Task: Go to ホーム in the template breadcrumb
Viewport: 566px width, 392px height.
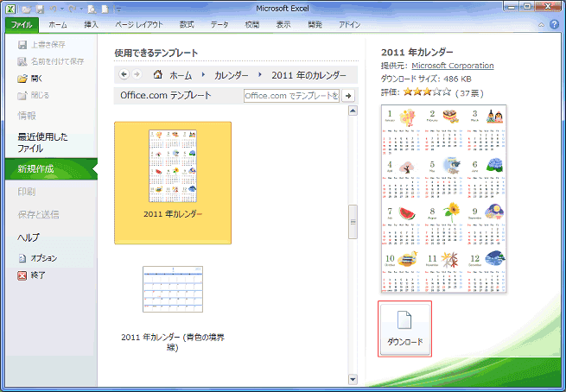Action: pyautogui.click(x=181, y=75)
